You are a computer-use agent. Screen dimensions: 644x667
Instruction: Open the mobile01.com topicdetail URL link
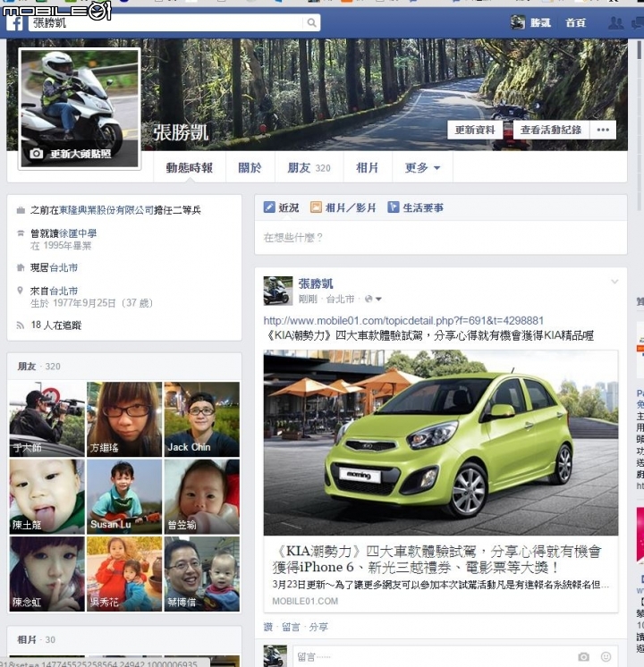(x=403, y=320)
